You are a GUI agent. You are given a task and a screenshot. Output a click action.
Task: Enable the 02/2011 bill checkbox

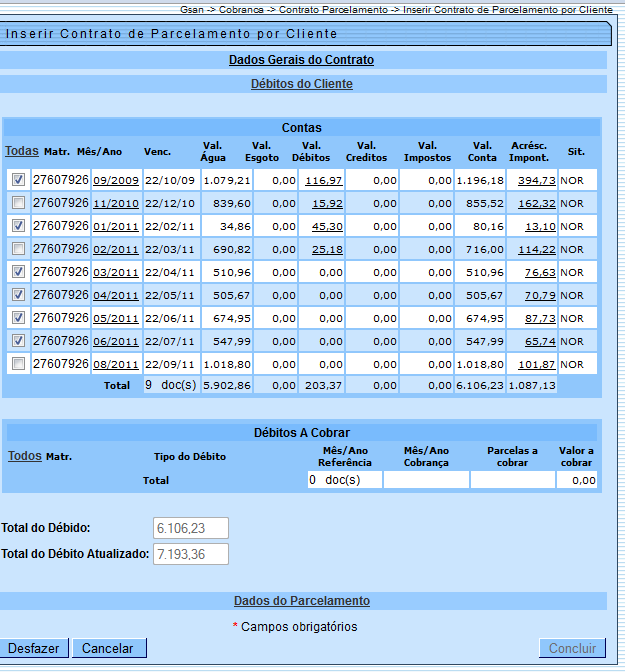coord(18,249)
